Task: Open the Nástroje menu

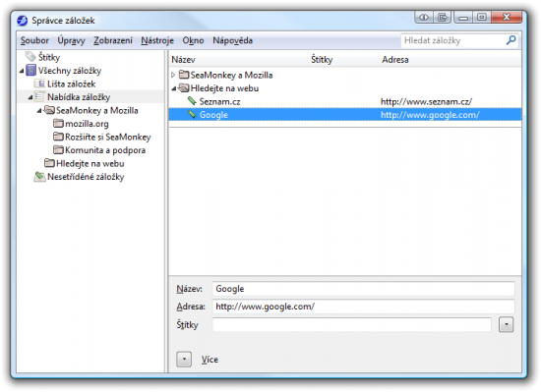Action: coord(157,40)
